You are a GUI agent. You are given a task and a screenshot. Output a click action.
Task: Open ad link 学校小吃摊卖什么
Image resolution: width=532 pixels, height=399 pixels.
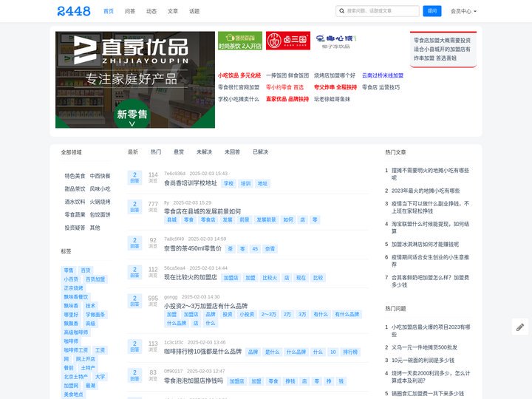tap(239, 99)
